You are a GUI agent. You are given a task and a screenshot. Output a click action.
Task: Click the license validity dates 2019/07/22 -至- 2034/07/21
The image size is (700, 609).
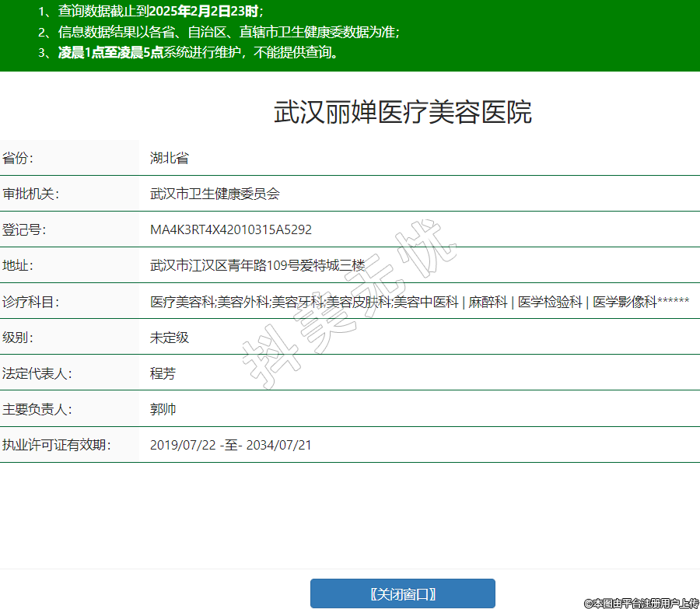pos(230,445)
